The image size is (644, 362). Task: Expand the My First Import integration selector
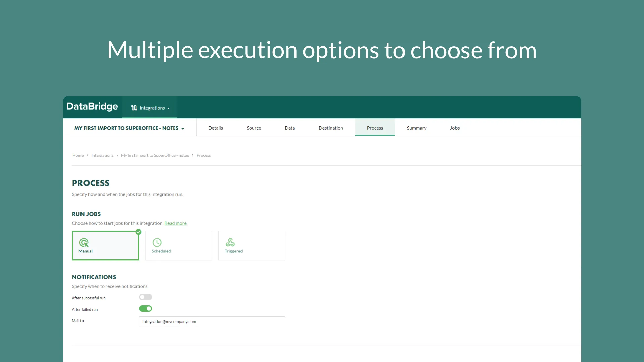129,128
